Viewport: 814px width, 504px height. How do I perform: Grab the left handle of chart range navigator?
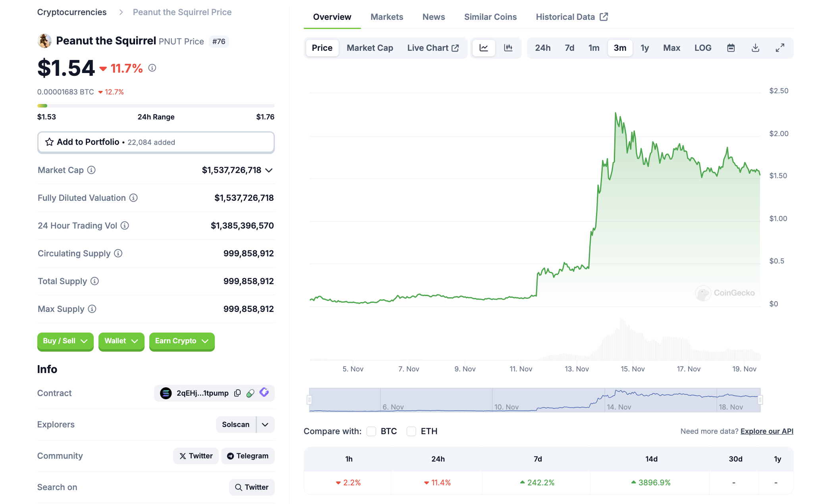pyautogui.click(x=309, y=400)
